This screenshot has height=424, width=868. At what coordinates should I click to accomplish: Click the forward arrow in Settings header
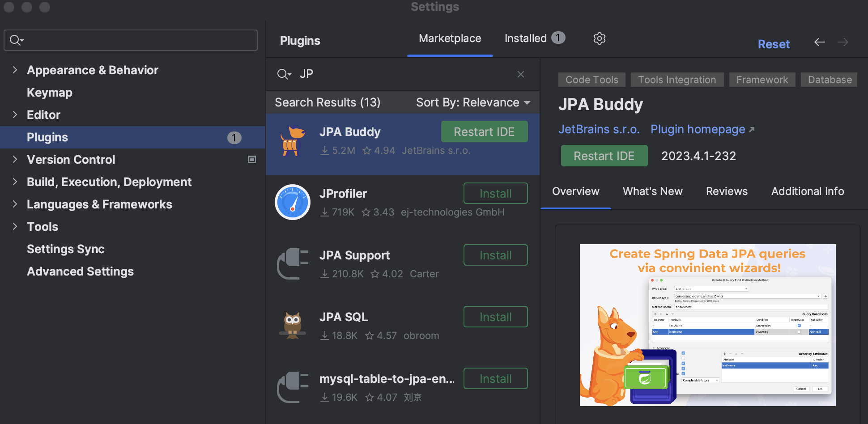coord(843,42)
